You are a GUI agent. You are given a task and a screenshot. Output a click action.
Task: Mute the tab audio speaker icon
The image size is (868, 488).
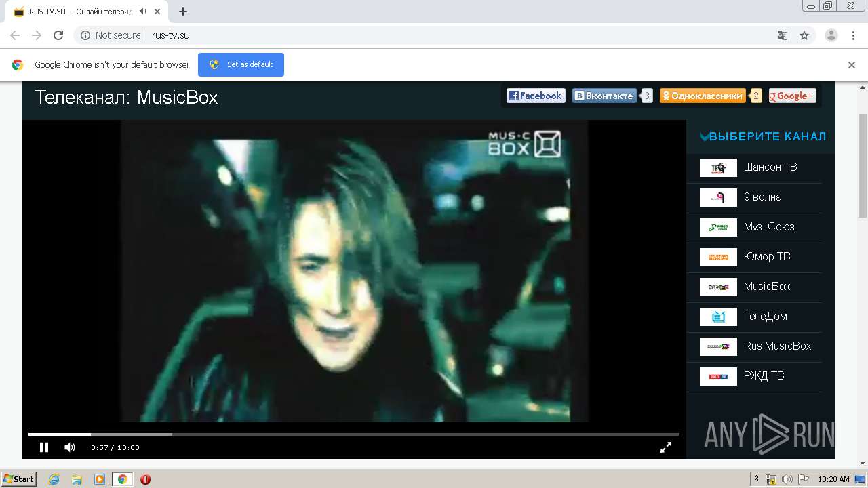(x=142, y=12)
